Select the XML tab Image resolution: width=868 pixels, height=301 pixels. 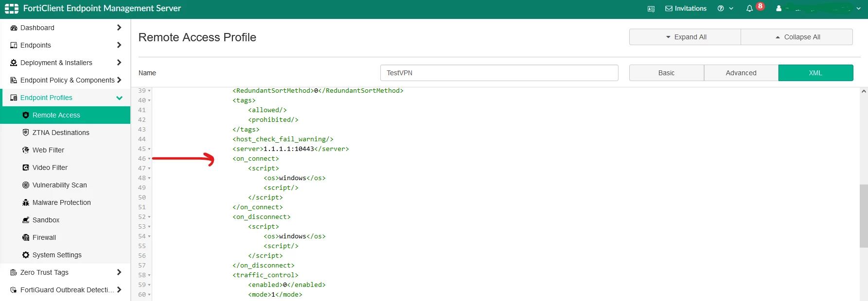[815, 73]
